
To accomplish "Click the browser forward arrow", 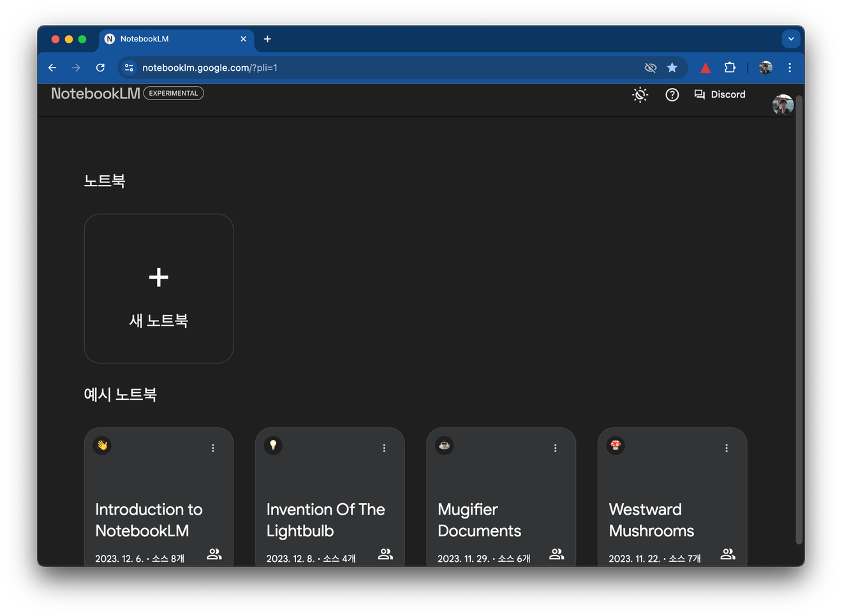I will tap(76, 68).
